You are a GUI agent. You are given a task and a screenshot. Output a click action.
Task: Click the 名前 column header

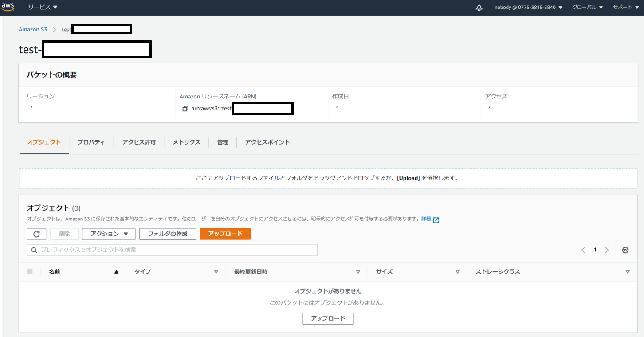click(55, 272)
